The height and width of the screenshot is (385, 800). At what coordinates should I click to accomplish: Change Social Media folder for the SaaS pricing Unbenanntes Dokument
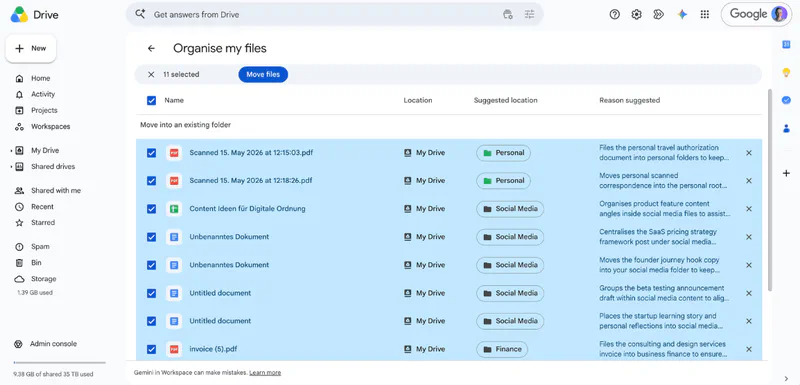[x=510, y=237]
